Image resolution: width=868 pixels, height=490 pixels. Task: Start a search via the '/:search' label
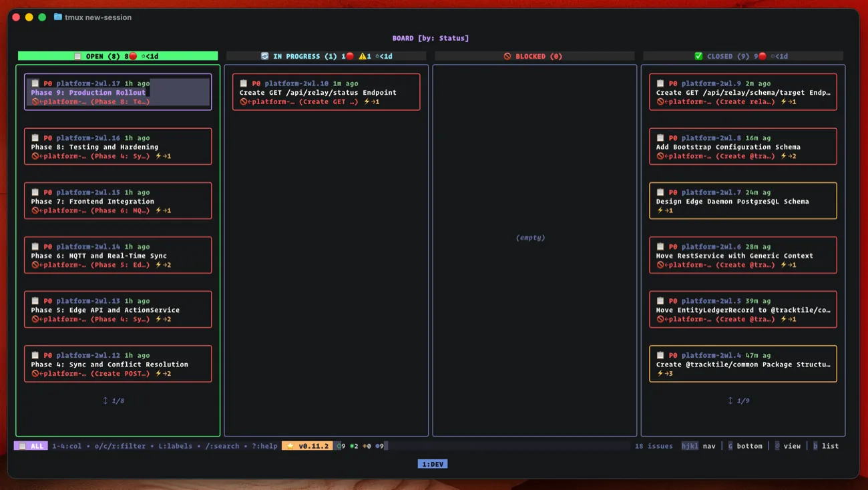(x=224, y=445)
